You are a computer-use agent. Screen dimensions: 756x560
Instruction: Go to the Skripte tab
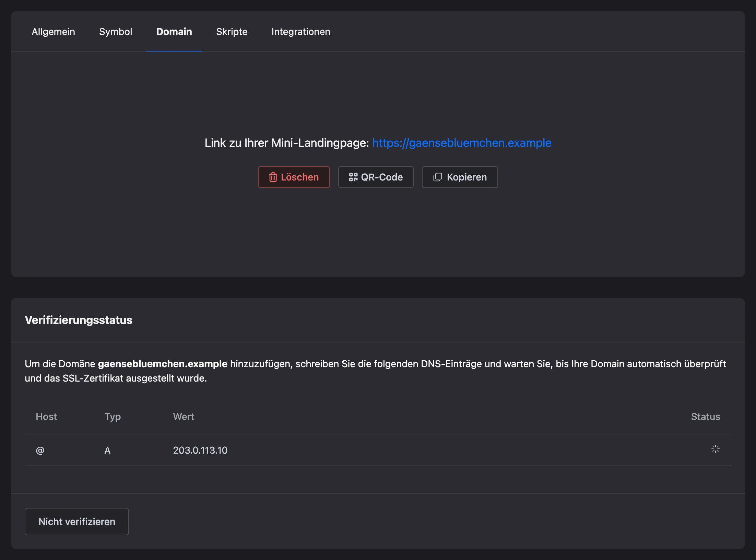click(x=232, y=32)
